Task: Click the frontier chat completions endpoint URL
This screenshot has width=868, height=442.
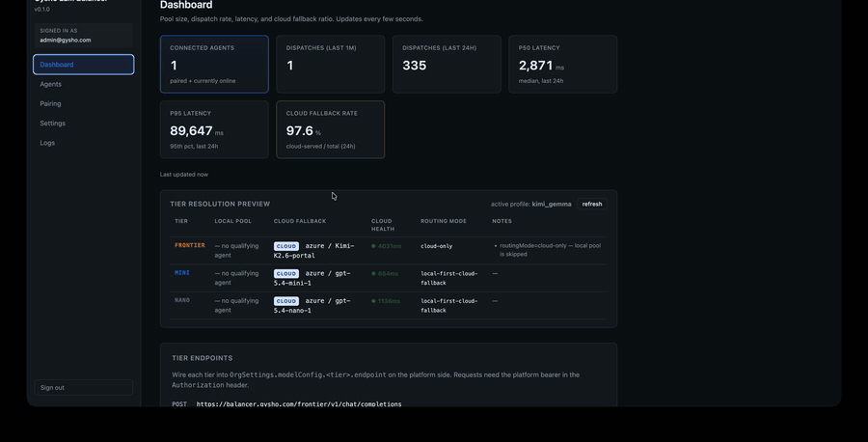Action: coord(299,403)
